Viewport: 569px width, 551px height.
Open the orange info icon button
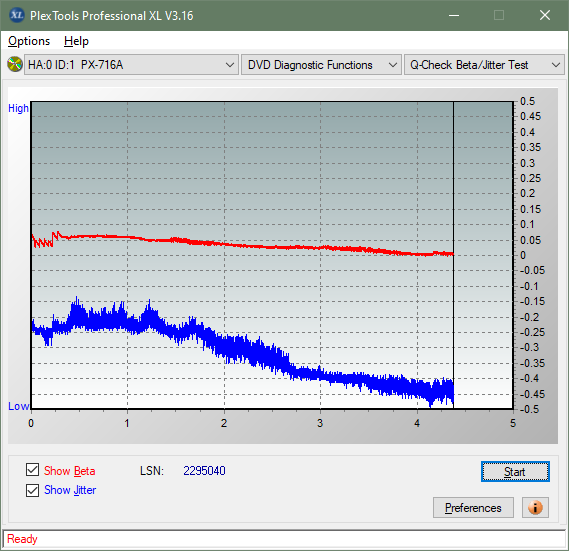point(535,507)
